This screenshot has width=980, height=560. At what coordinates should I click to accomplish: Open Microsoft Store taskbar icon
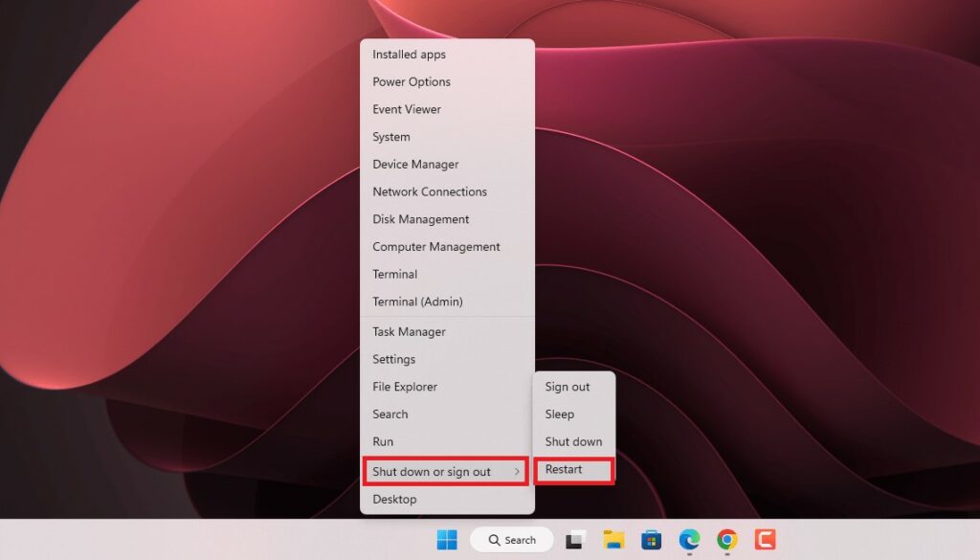(x=651, y=539)
